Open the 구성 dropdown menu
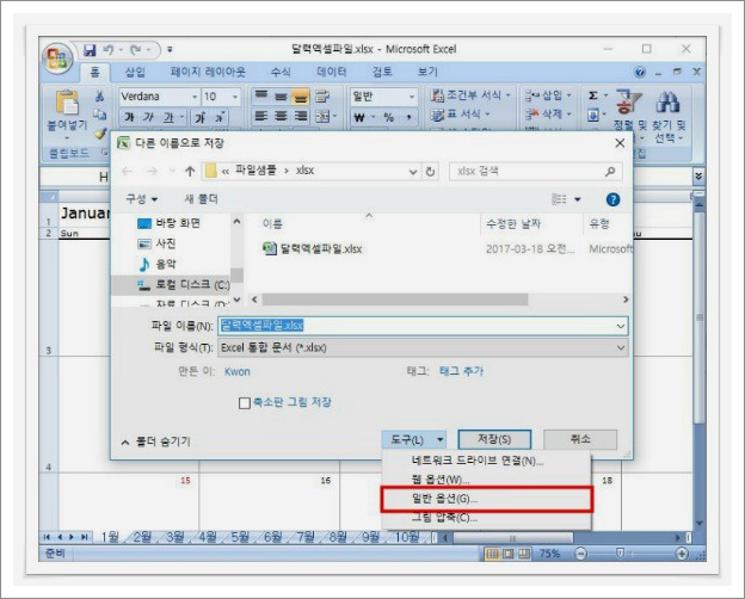This screenshot has width=745, height=599. [x=141, y=199]
